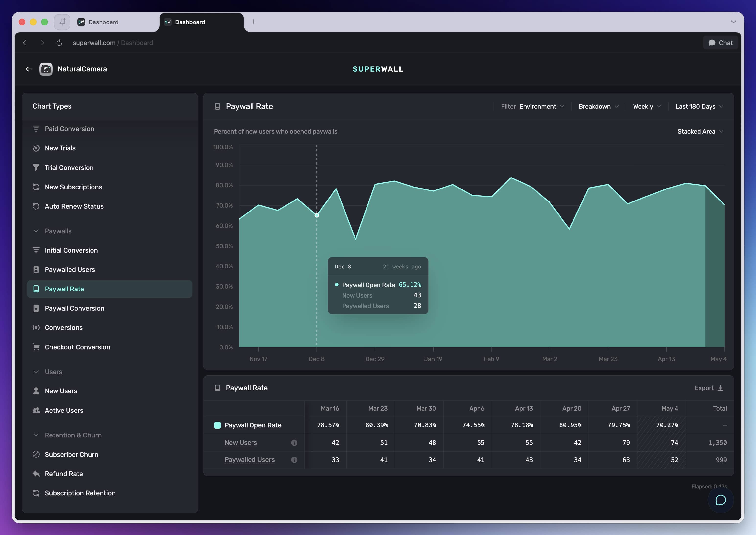Open the Stacked Area chart type dropdown
This screenshot has width=756, height=535.
700,132
